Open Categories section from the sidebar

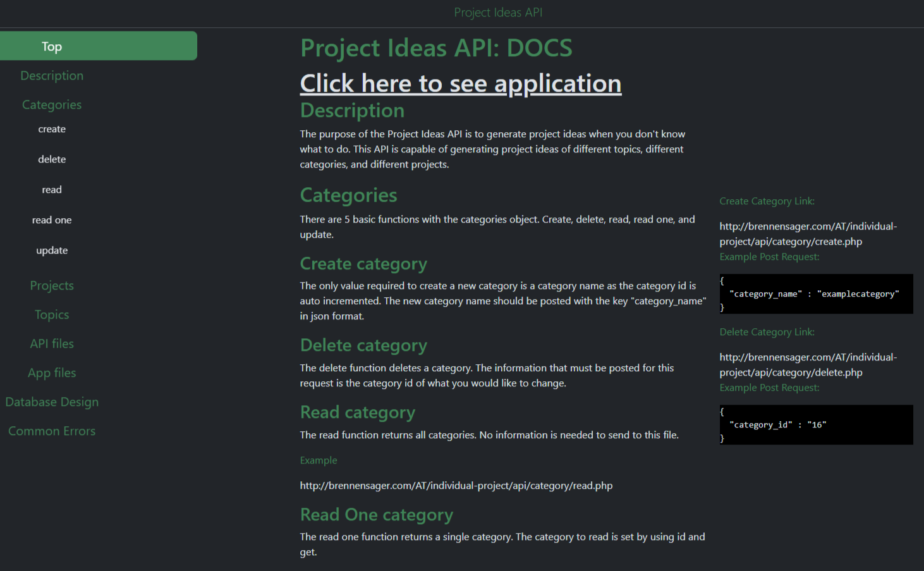tap(52, 104)
